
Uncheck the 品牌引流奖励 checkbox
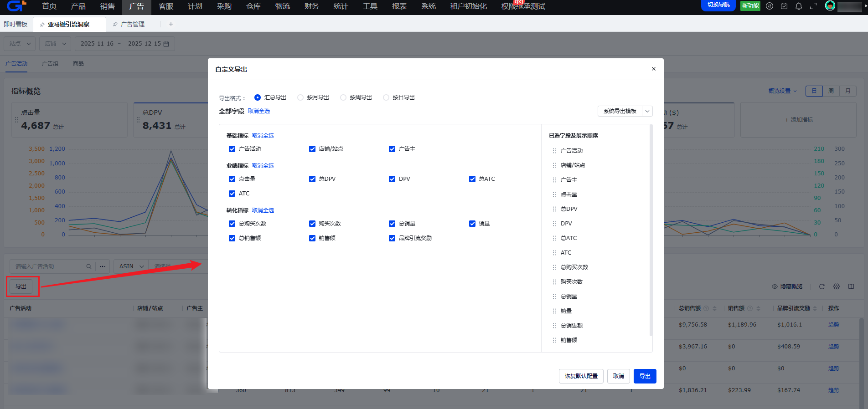(x=392, y=238)
